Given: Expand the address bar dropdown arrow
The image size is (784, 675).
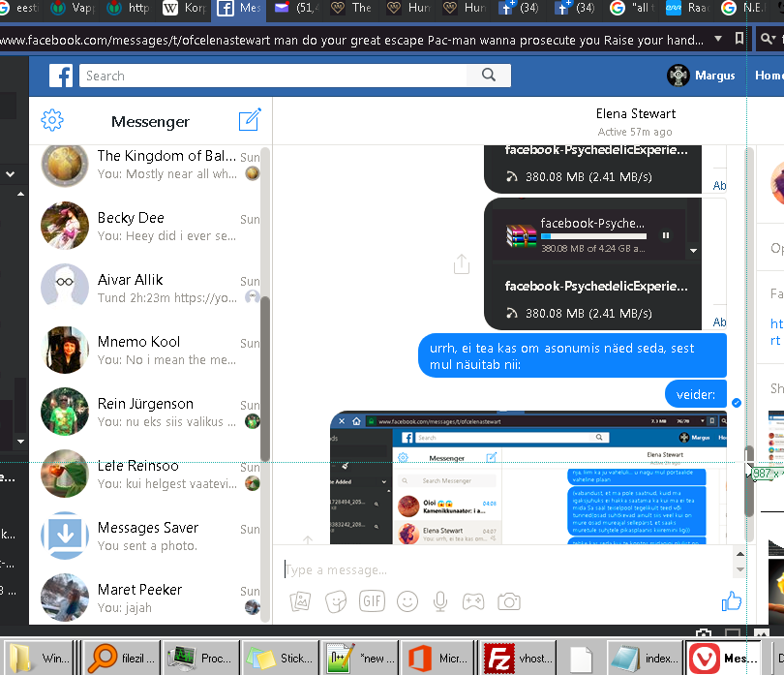Looking at the screenshot, I should (718, 39).
